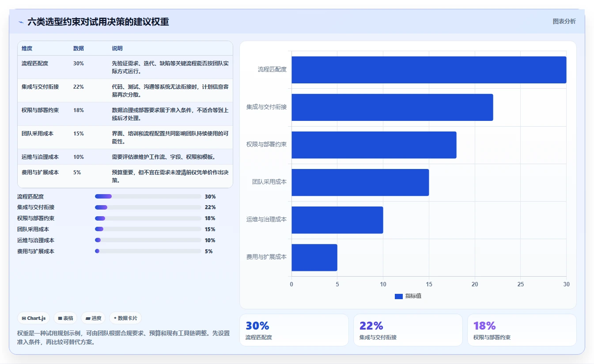This screenshot has height=364, width=594.
Task: Click description starting 数据治理或部署要求
Action: click(170, 114)
